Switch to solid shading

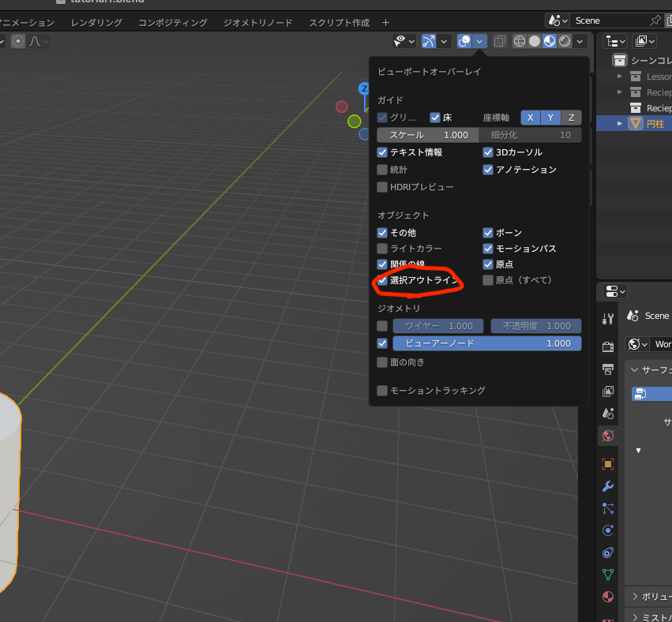(x=535, y=41)
